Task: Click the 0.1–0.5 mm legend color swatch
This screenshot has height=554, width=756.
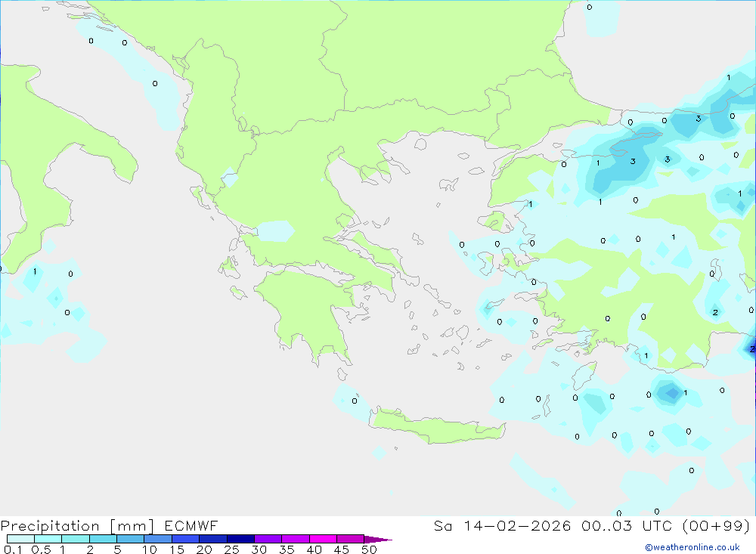Action: [x=20, y=539]
